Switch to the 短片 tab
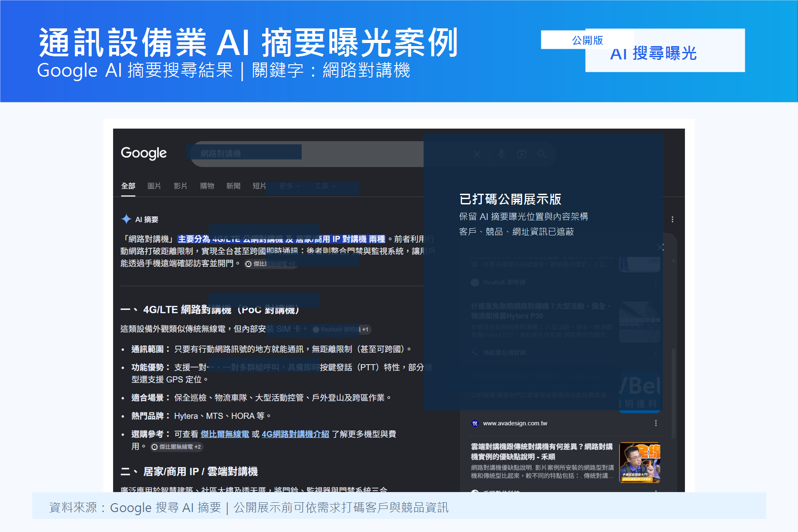Viewport: 798px width, 532px height. (x=259, y=186)
